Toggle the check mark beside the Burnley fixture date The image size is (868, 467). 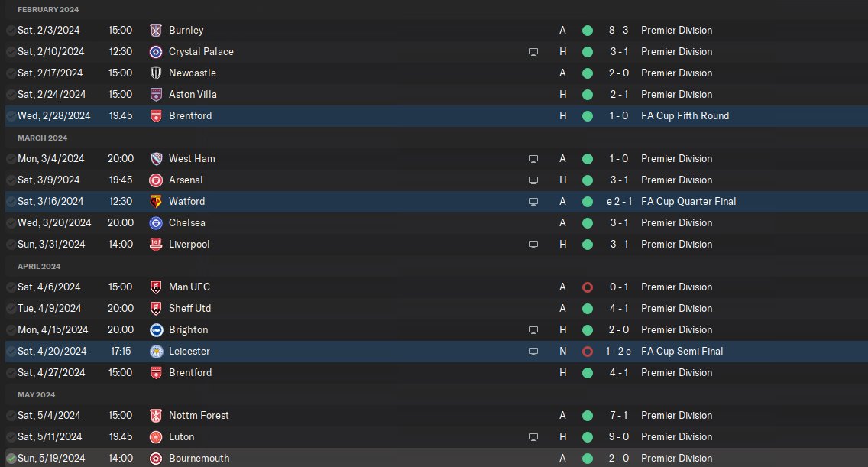coord(11,31)
